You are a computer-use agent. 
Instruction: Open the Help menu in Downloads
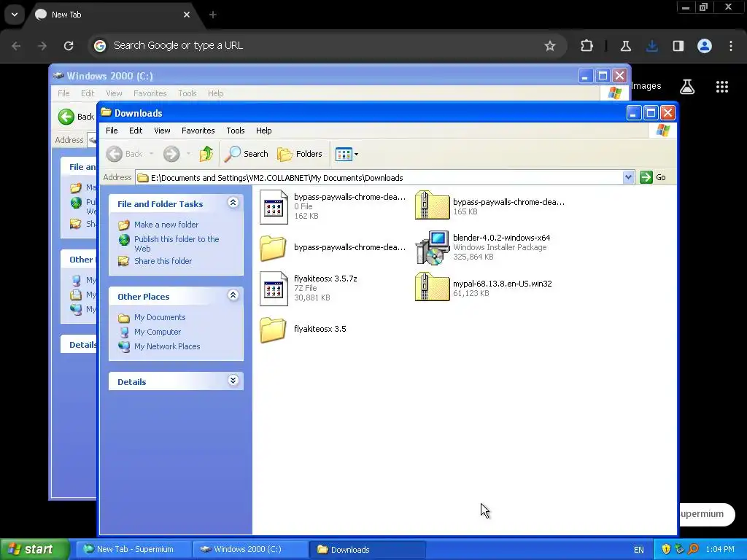click(264, 131)
